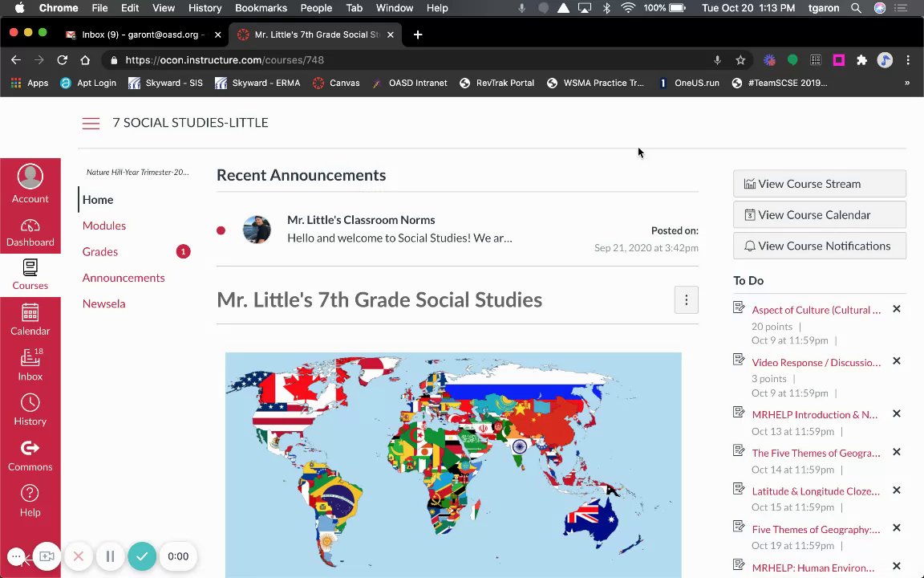The image size is (924, 578).
Task: Open the Apps shortcut in bookmarks bar
Action: (30, 83)
